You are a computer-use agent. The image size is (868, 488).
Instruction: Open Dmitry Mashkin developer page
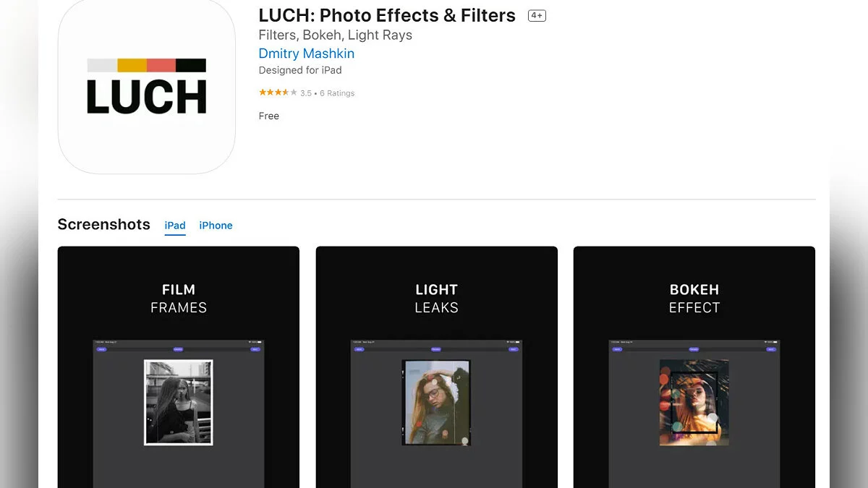click(307, 53)
